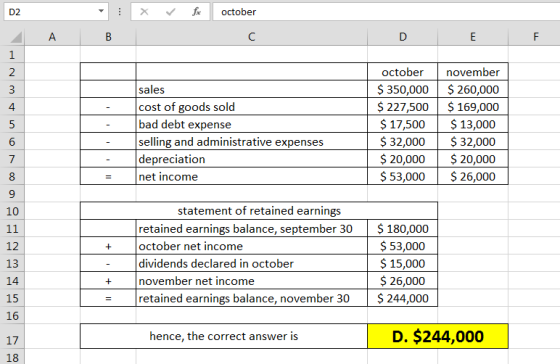
Task: Select the october header cell
Action: pos(402,72)
